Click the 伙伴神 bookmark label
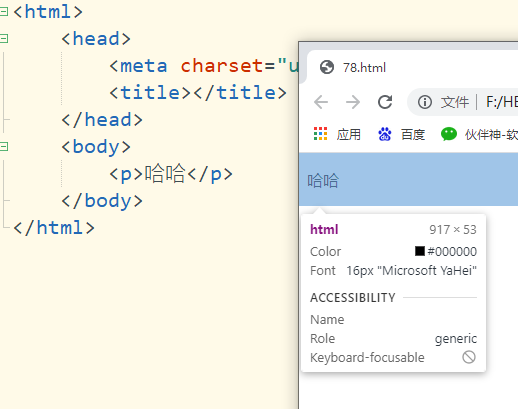The image size is (518, 409). pyautogui.click(x=491, y=135)
